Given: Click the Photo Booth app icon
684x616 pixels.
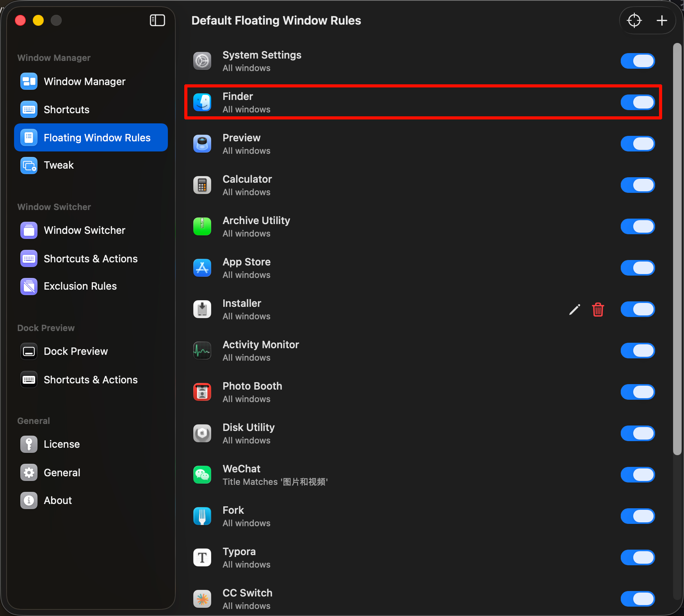Looking at the screenshot, I should [202, 392].
